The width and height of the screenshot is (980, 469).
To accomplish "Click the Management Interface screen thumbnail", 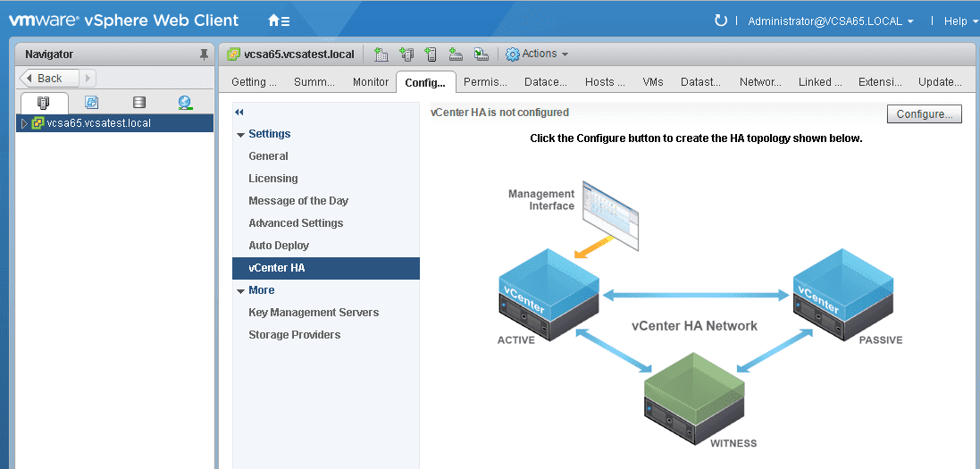I will (x=611, y=216).
